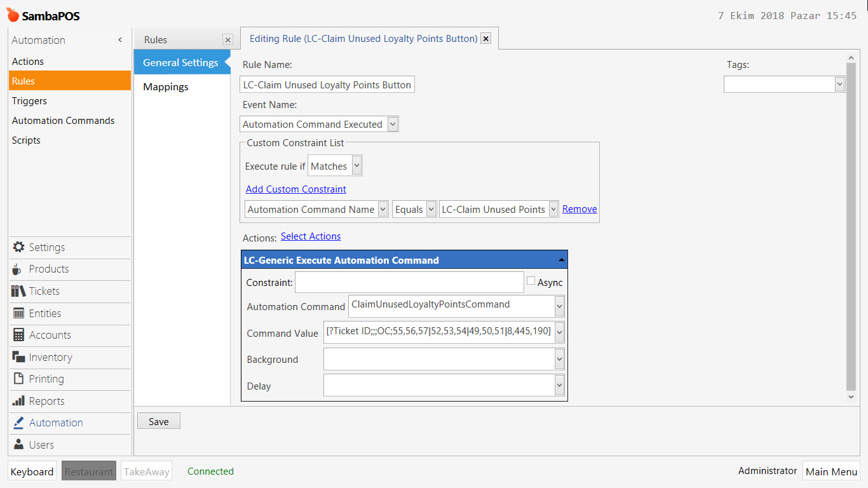Click the vertical scrollbar of the rule editor

pos(851,226)
